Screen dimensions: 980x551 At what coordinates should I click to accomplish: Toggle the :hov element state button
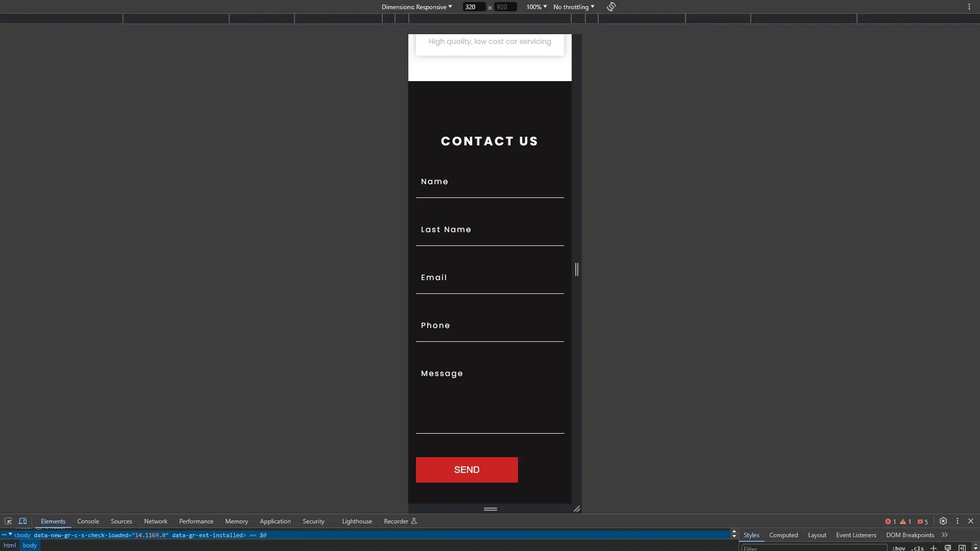(x=899, y=548)
